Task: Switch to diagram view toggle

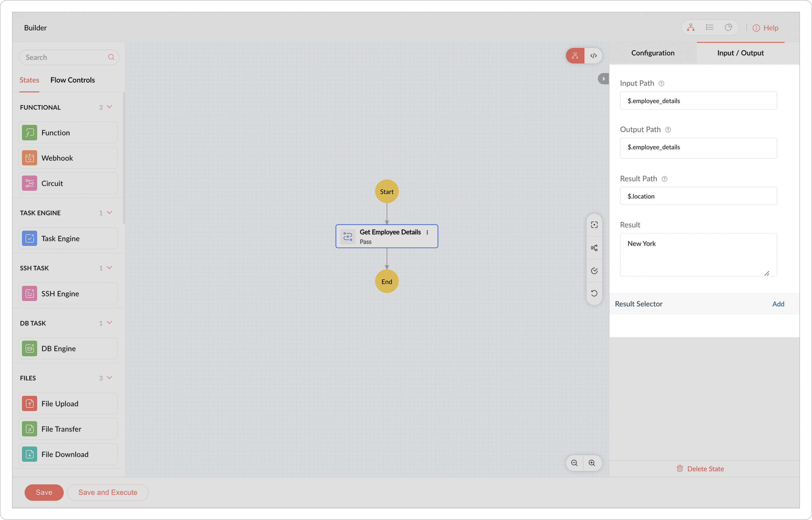Action: pos(575,56)
